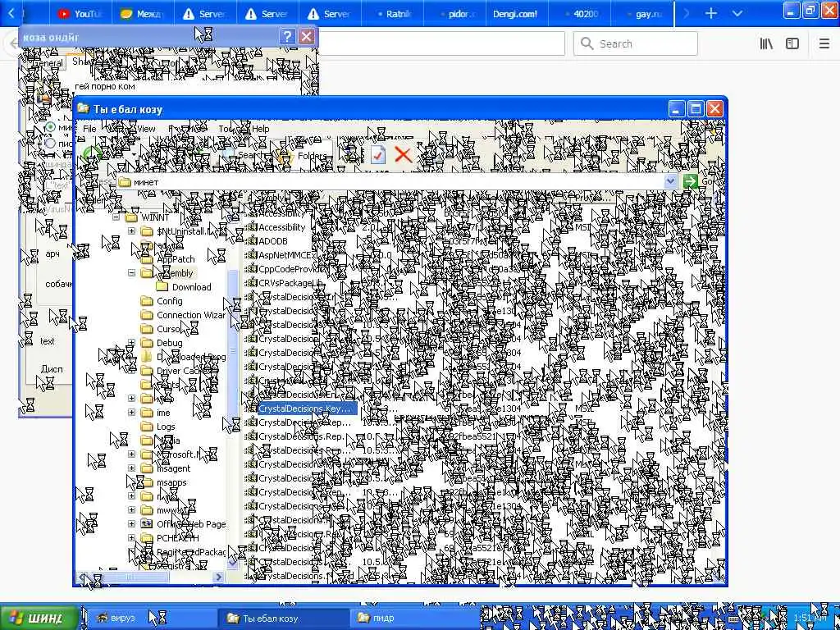Click the CRVsPackageLib assembly icon
840x630 pixels.
[251, 283]
